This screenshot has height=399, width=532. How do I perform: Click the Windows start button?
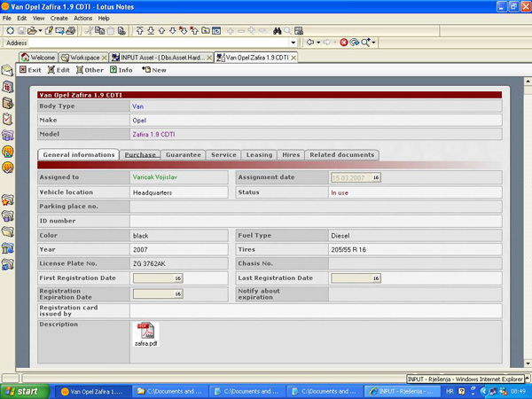click(x=25, y=391)
